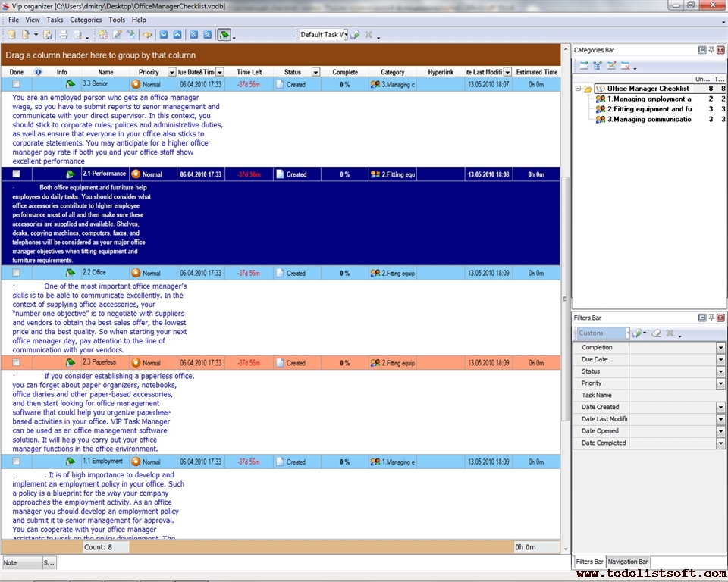This screenshot has width=728, height=582.
Task: Collapse the Office Manager Checklist tree node
Action: (578, 89)
